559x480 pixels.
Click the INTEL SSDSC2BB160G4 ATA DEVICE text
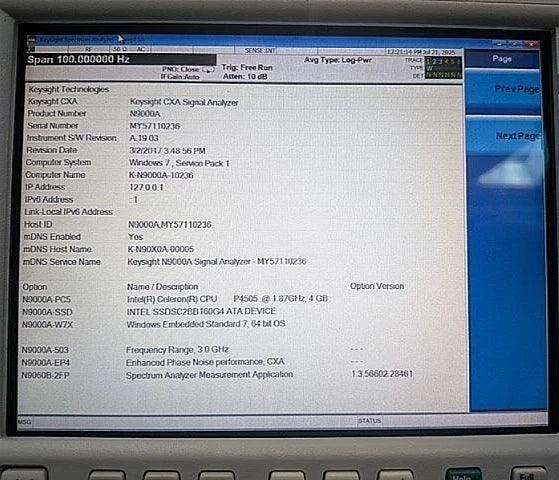point(201,311)
